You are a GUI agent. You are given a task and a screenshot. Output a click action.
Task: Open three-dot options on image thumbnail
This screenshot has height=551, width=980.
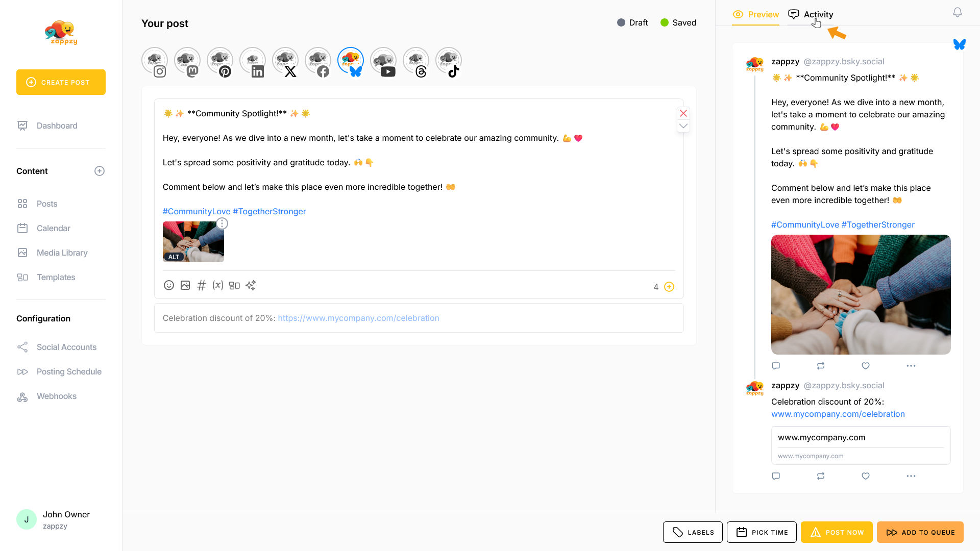coord(222,223)
